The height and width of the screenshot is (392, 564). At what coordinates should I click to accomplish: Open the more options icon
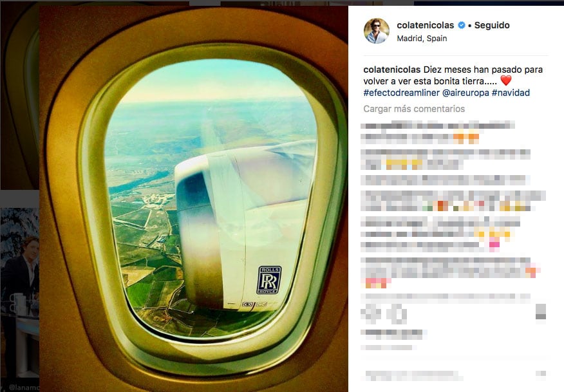(541, 374)
